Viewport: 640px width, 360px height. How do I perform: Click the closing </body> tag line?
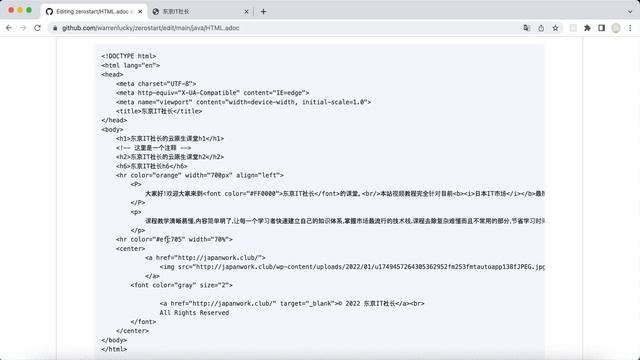[114, 340]
